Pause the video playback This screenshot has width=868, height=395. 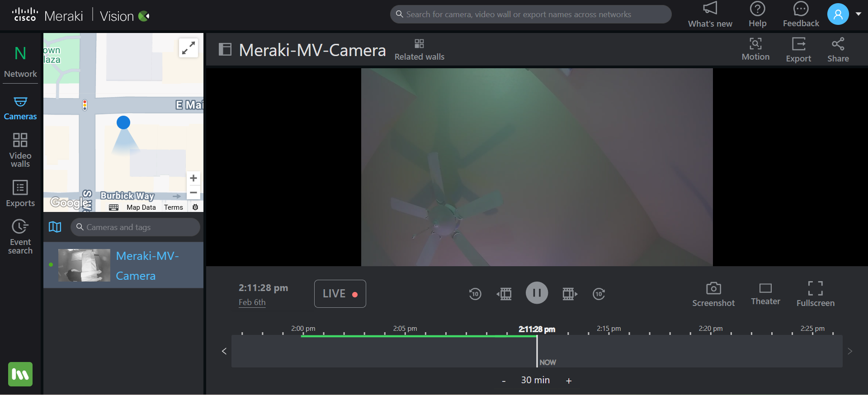[x=537, y=293]
